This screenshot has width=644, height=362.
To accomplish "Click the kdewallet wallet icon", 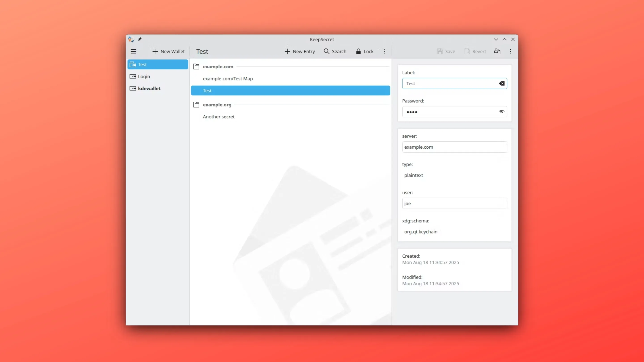I will pos(133,88).
